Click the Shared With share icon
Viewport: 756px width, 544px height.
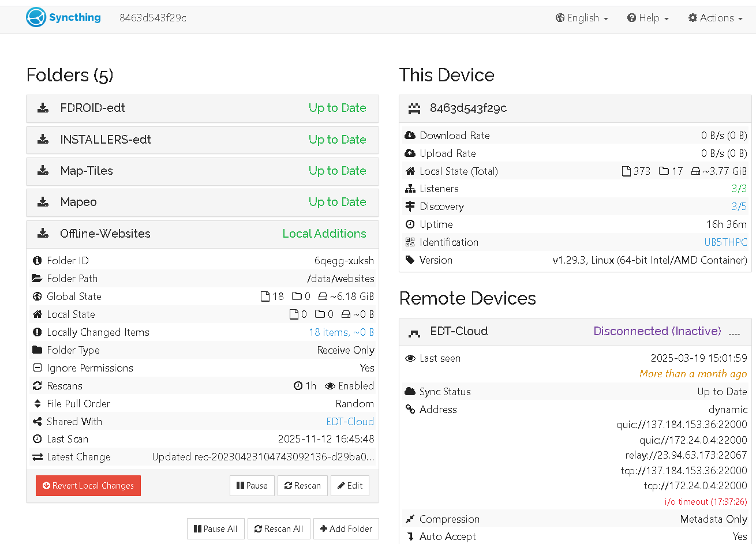point(38,422)
